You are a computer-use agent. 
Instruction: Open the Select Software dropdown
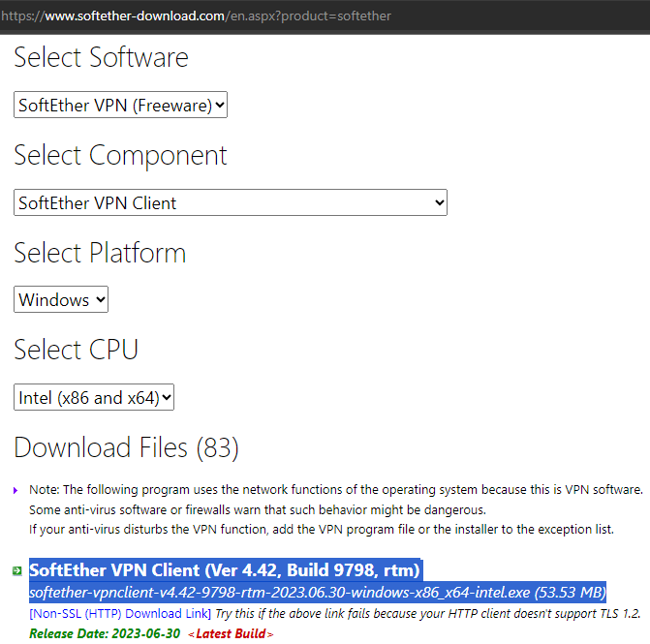point(121,106)
